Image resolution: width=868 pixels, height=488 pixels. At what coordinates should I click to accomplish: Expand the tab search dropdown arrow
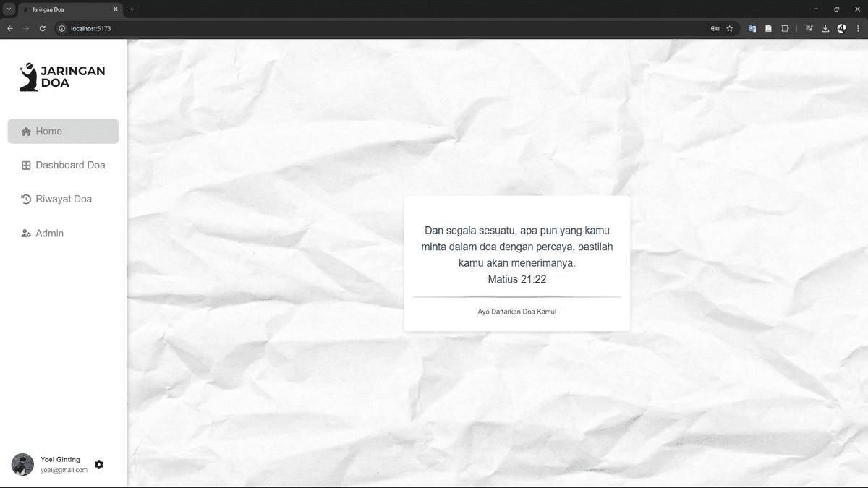click(9, 9)
